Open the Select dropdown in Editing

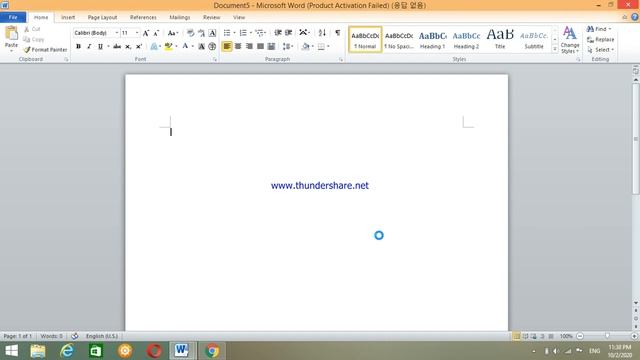click(x=600, y=50)
